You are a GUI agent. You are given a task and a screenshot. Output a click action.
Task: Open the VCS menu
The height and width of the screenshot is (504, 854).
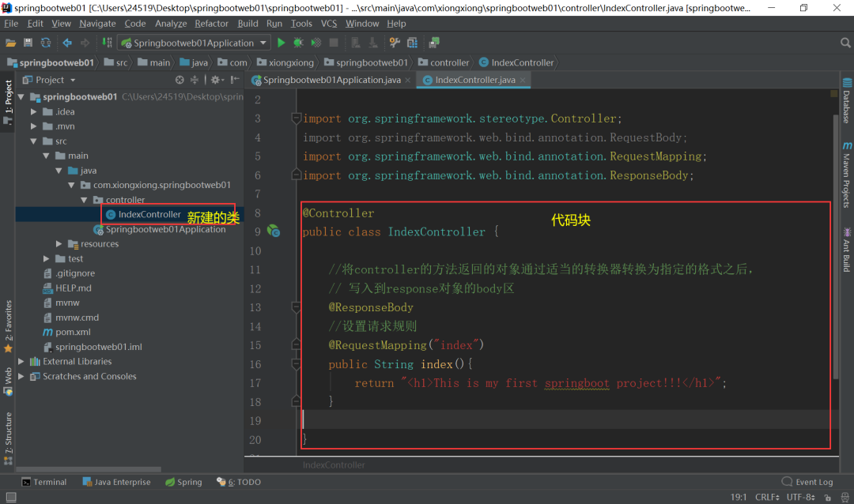coord(328,24)
